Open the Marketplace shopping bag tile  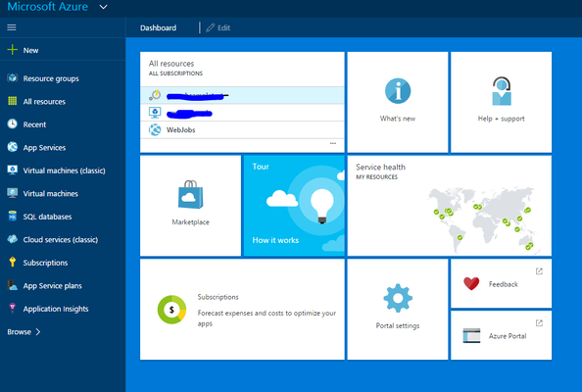190,206
